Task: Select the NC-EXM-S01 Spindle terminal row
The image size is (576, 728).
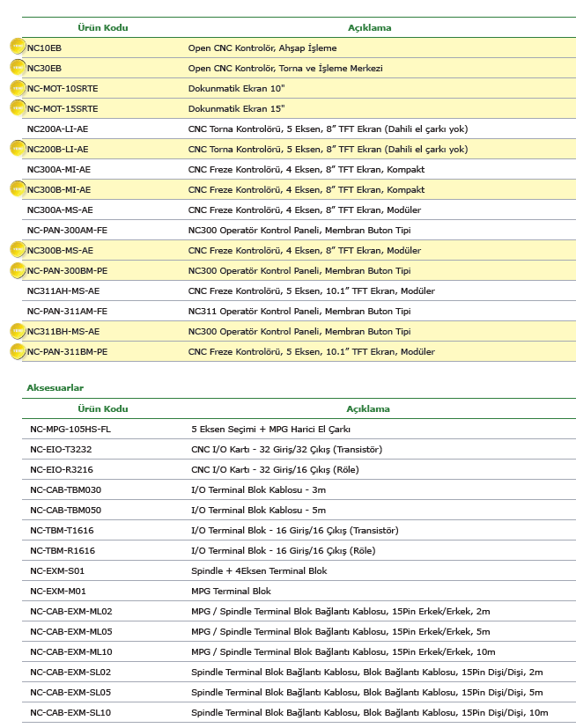Action: [x=299, y=571]
